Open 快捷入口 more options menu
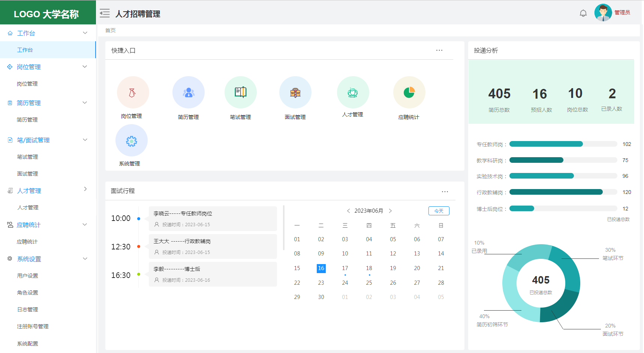Screen dimensions: 644x353 point(439,50)
